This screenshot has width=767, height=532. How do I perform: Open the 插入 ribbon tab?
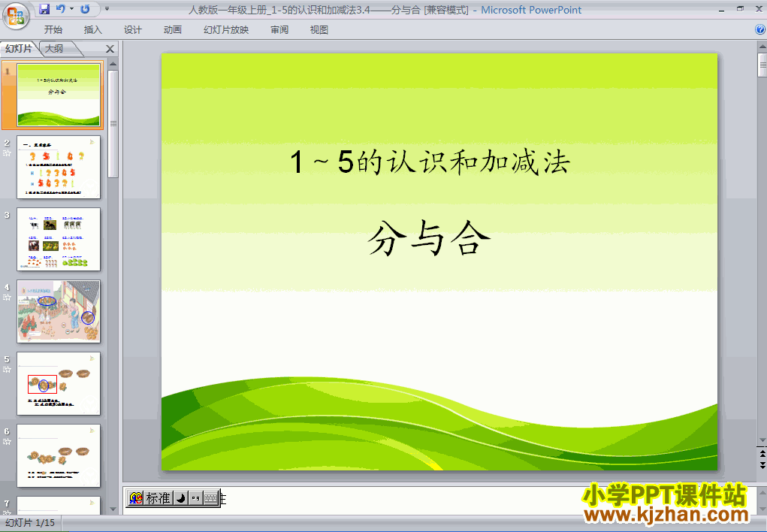click(93, 30)
